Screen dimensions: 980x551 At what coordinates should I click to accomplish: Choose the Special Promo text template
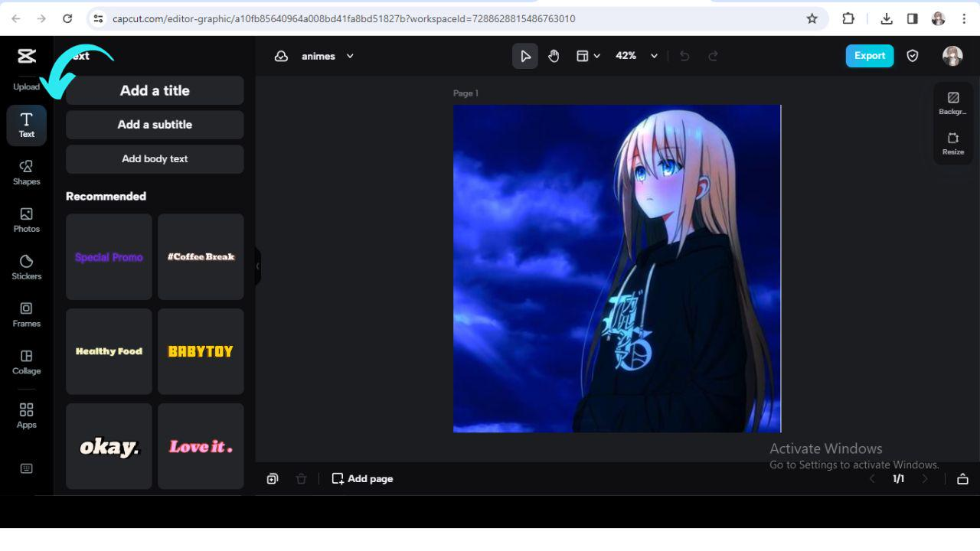point(109,257)
